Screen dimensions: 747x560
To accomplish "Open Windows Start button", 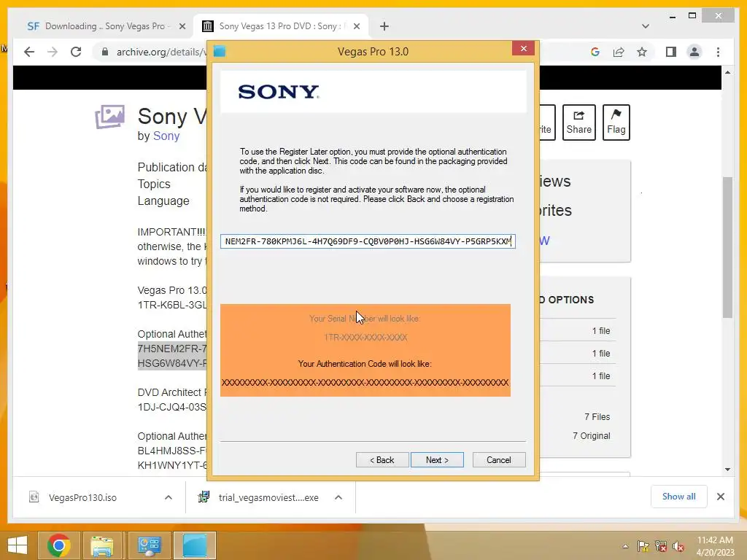I will click(x=18, y=545).
